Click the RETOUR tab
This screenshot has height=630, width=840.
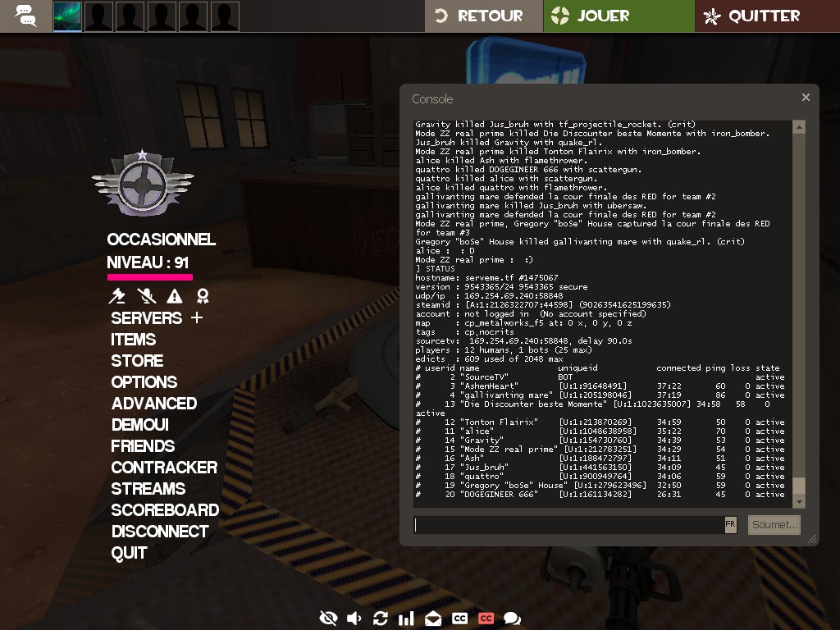point(483,16)
